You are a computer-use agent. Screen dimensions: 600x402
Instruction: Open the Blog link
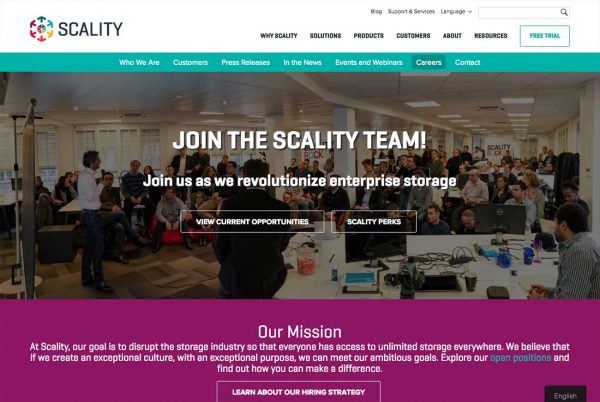tap(376, 11)
